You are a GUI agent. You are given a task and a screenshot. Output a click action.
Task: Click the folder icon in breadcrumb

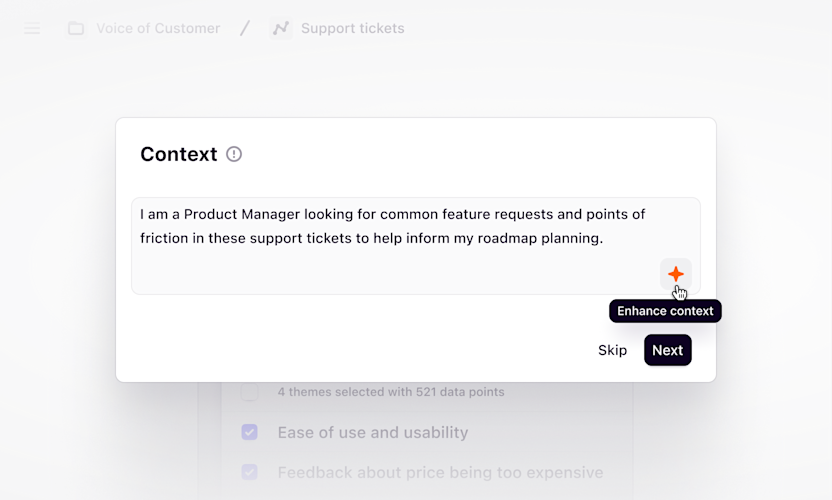pyautogui.click(x=76, y=29)
